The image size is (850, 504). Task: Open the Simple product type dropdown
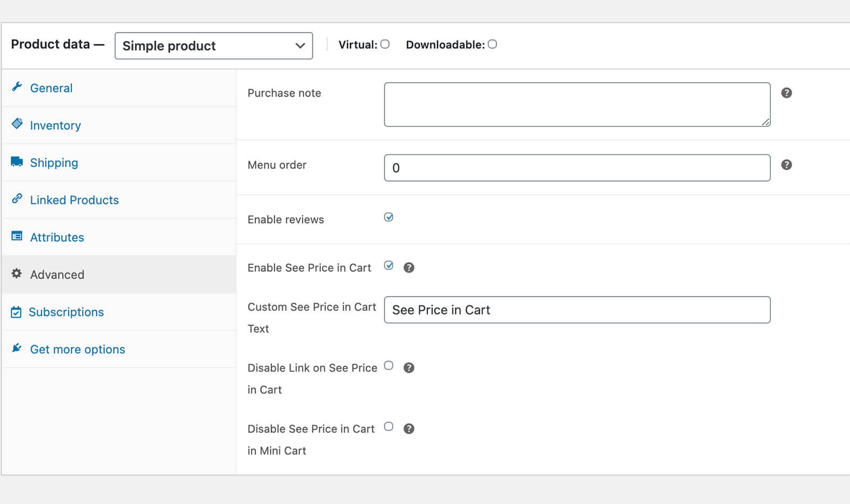click(x=214, y=46)
